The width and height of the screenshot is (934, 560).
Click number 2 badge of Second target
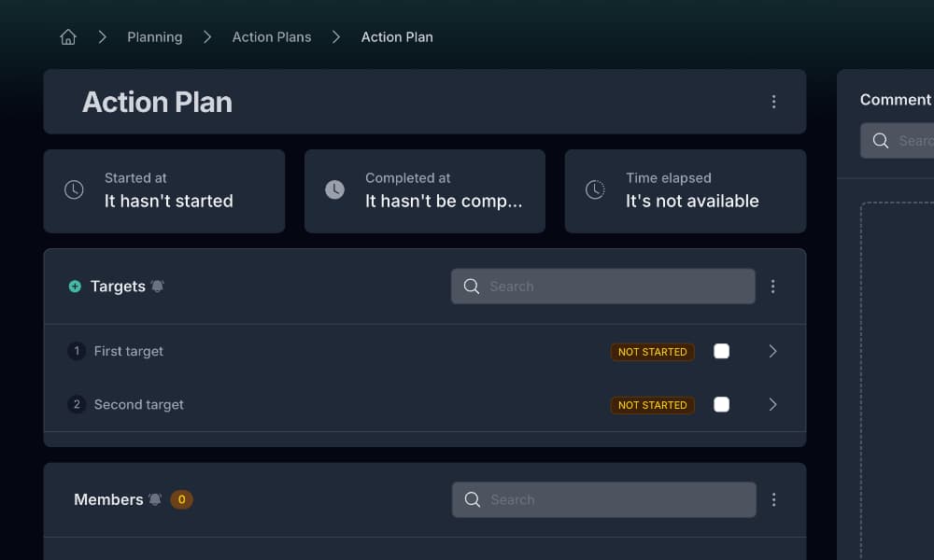[77, 405]
